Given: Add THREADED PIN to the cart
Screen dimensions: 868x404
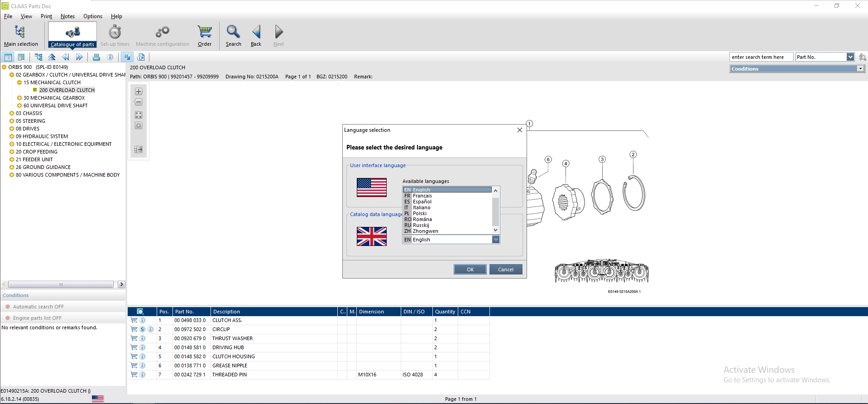Looking at the screenshot, I should pos(134,375).
